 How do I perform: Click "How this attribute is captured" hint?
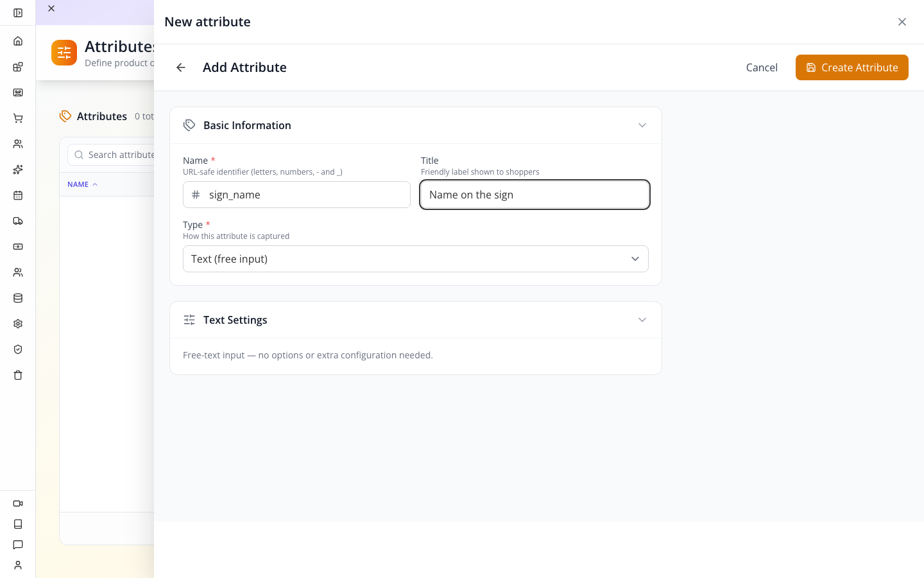pos(236,236)
